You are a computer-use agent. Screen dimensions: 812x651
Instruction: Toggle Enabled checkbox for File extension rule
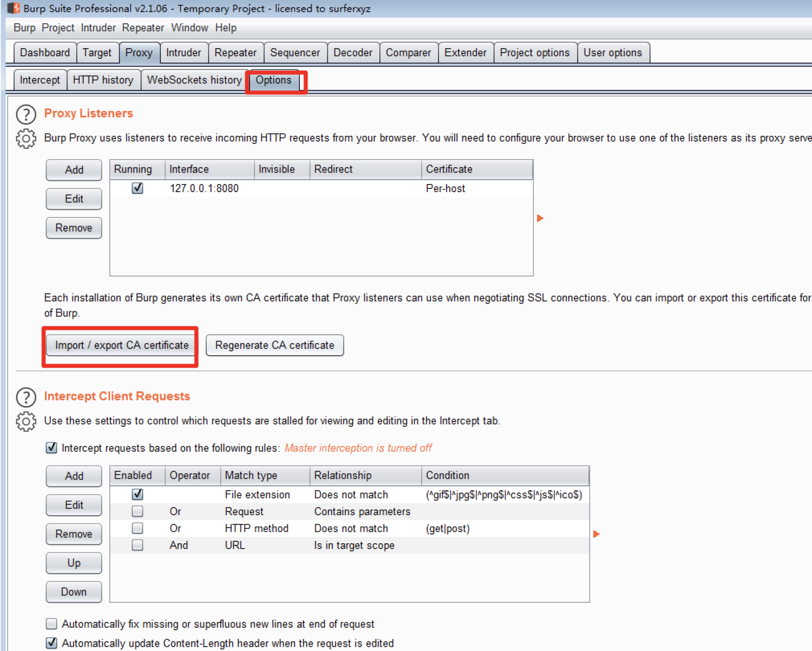point(137,495)
